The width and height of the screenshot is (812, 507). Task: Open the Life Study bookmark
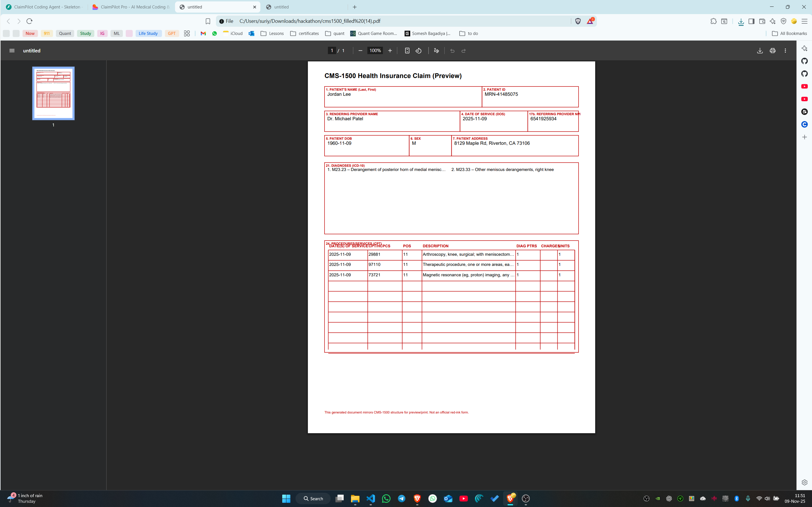point(148,34)
